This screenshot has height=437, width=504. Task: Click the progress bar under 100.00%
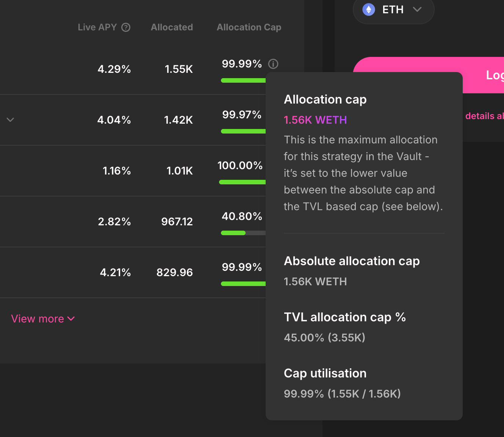[242, 182]
